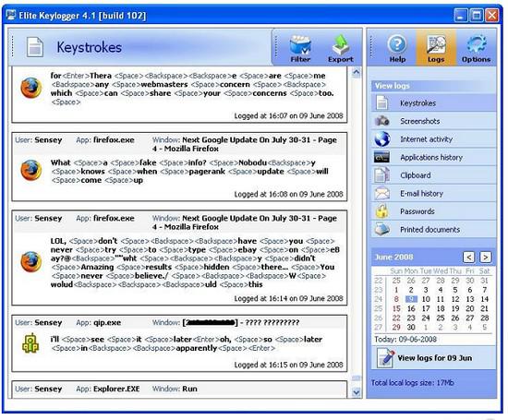Open Applications history log

(x=433, y=157)
